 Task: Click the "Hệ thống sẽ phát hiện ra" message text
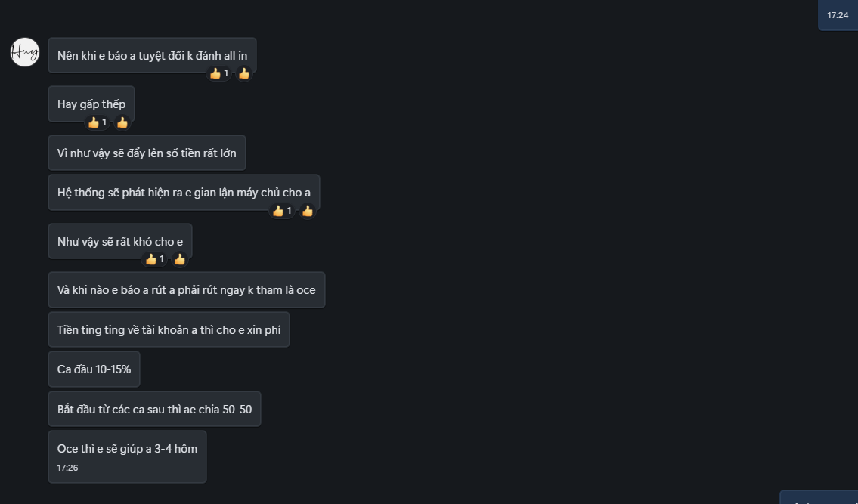[184, 192]
